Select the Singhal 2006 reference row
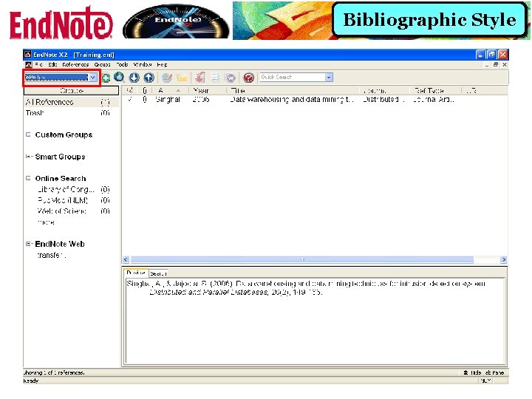The image size is (532, 399). click(315, 100)
